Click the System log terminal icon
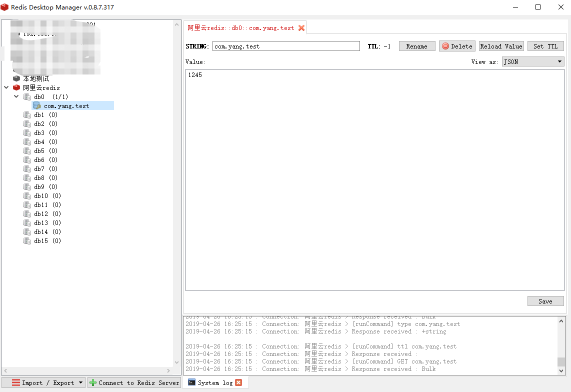The height and width of the screenshot is (392, 571). click(x=191, y=382)
